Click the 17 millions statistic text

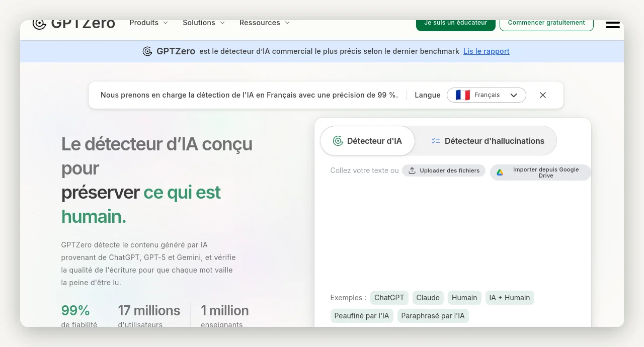pyautogui.click(x=149, y=310)
